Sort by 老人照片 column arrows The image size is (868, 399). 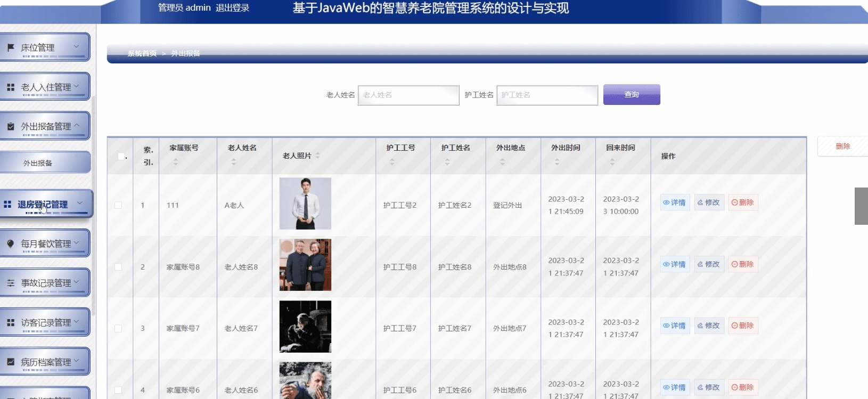[x=317, y=156]
